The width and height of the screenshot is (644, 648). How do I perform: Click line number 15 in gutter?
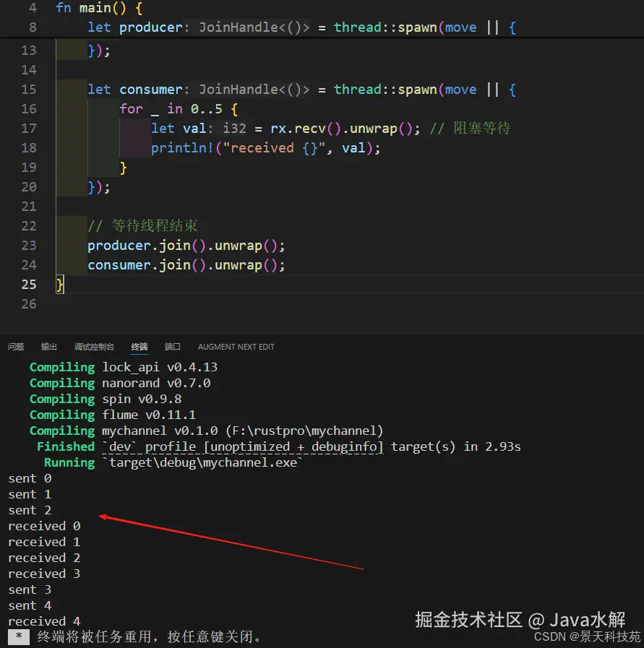[29, 90]
